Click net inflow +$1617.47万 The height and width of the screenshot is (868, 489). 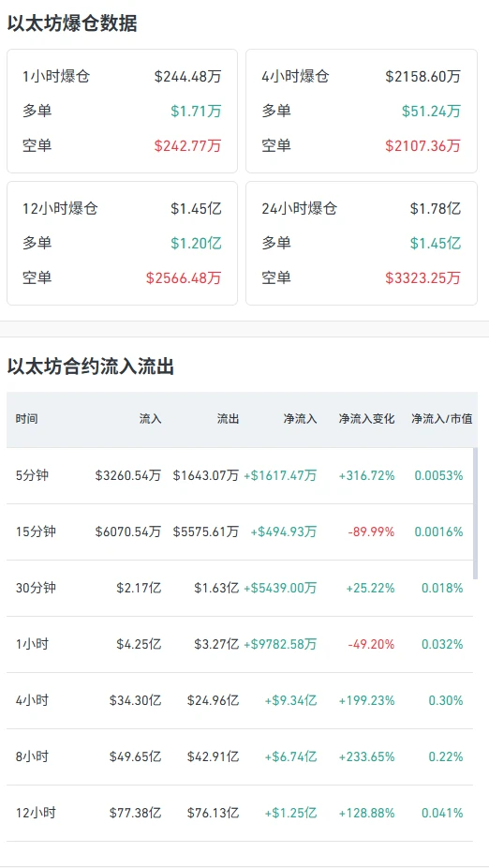[x=280, y=475]
